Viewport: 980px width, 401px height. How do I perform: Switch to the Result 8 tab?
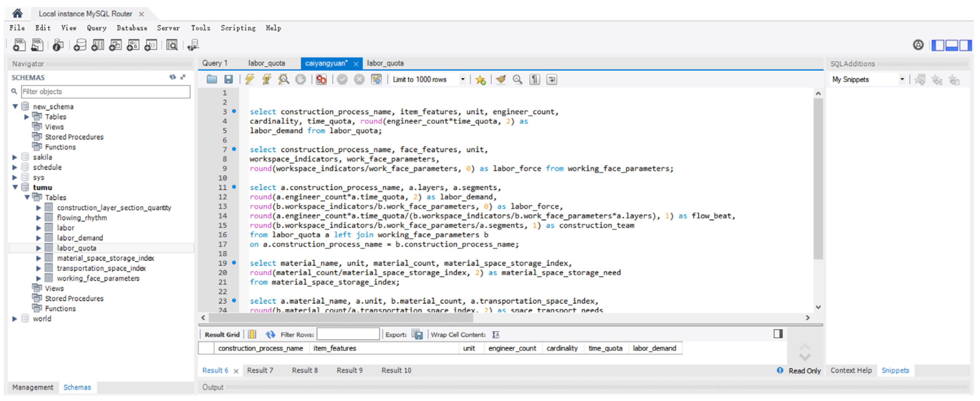point(305,371)
